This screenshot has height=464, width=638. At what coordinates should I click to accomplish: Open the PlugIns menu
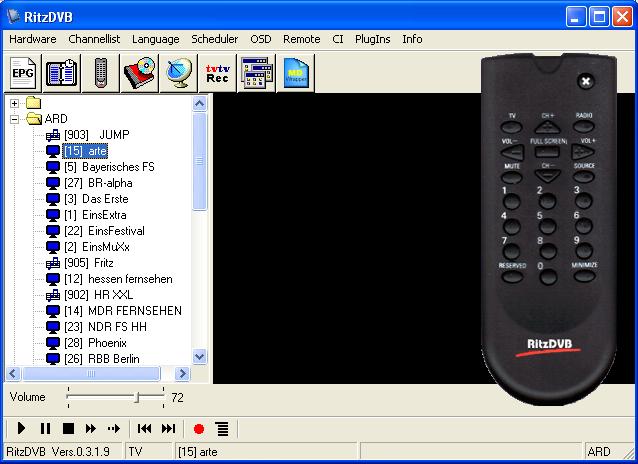click(372, 39)
